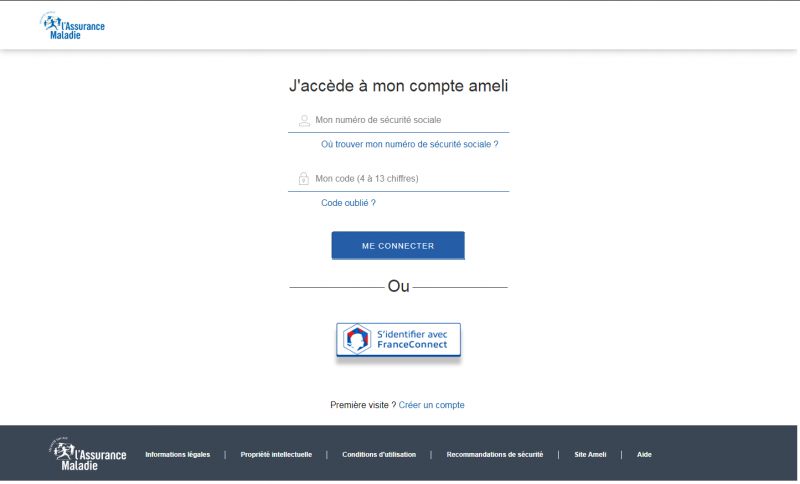This screenshot has height=484, width=800.
Task: Click the Assurance Maladie logo in the header
Action: pos(72,25)
